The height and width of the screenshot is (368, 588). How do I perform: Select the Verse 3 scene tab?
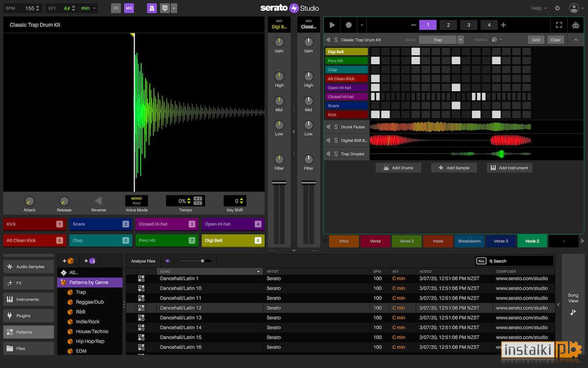501,241
